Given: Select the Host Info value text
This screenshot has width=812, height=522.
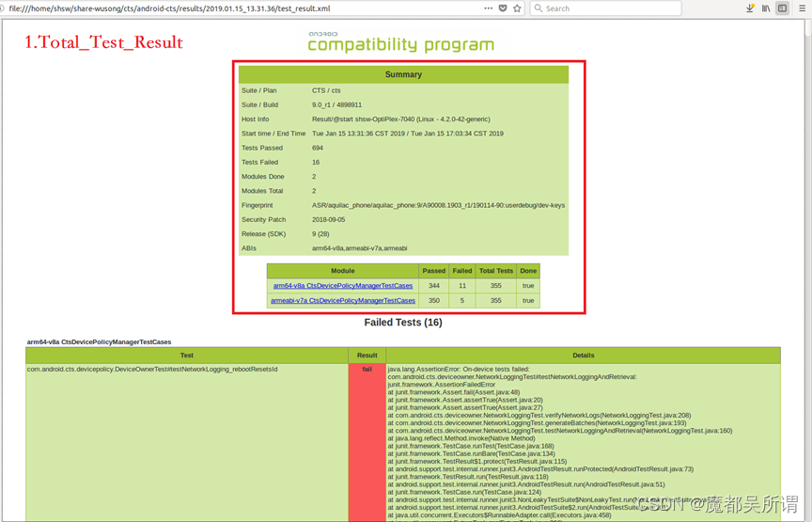Looking at the screenshot, I should point(400,119).
